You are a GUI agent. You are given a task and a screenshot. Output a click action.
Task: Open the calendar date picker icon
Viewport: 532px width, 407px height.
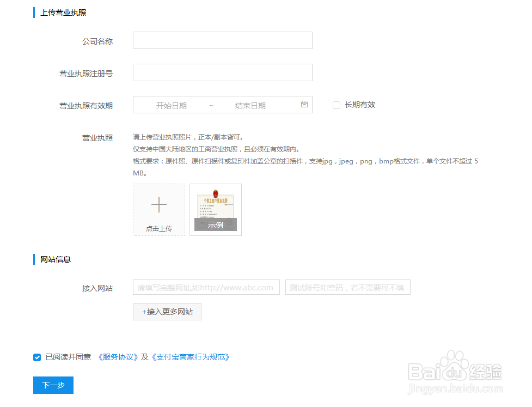click(x=304, y=105)
